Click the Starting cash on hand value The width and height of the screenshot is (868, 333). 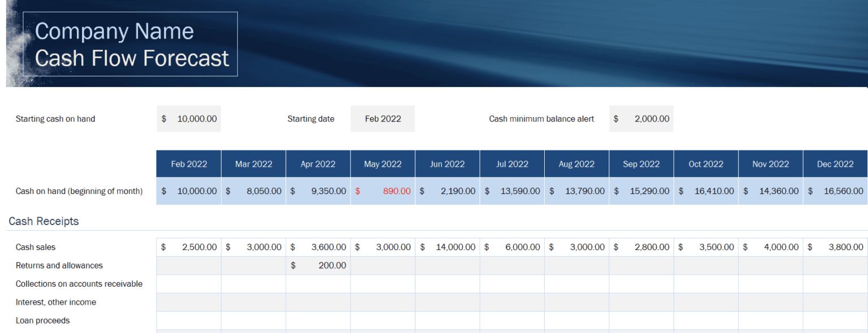pyautogui.click(x=189, y=119)
